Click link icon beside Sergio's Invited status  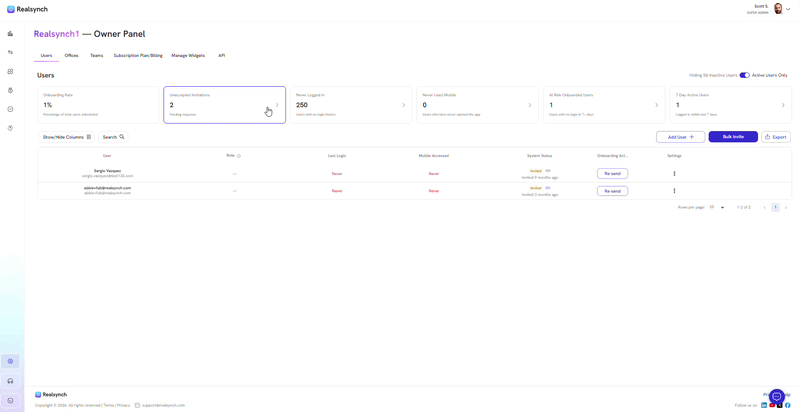(x=547, y=171)
